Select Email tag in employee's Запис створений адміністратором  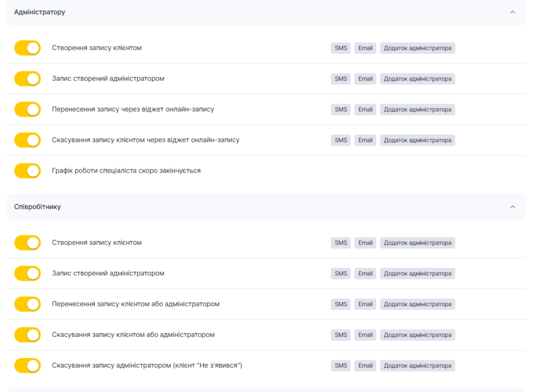365,273
